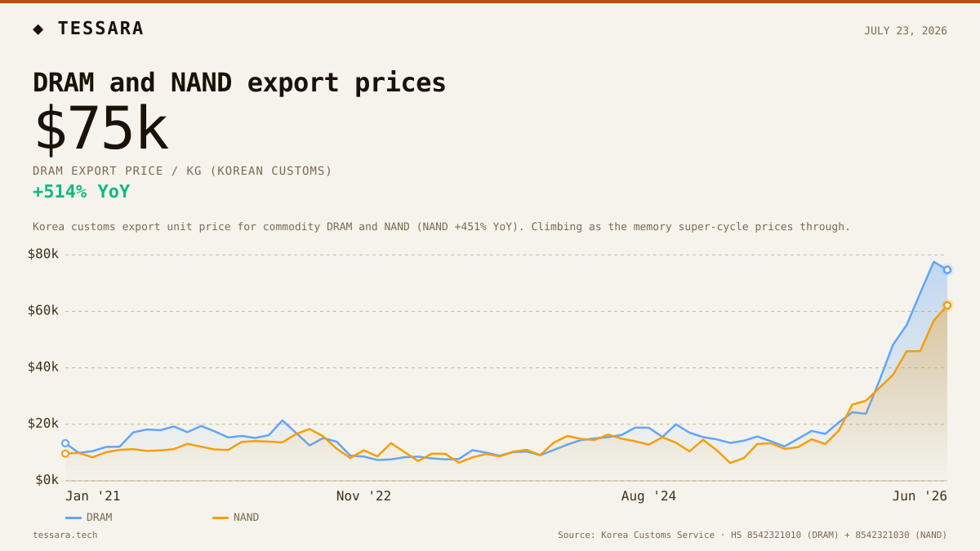Screen dimensions: 980x551
Task: Click the NAND end-point marker
Action: point(947,305)
